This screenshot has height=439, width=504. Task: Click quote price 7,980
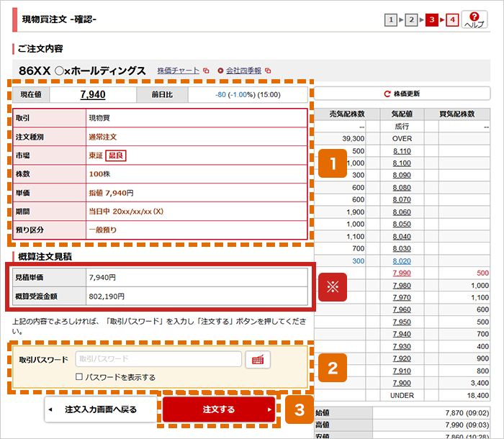pos(402,286)
